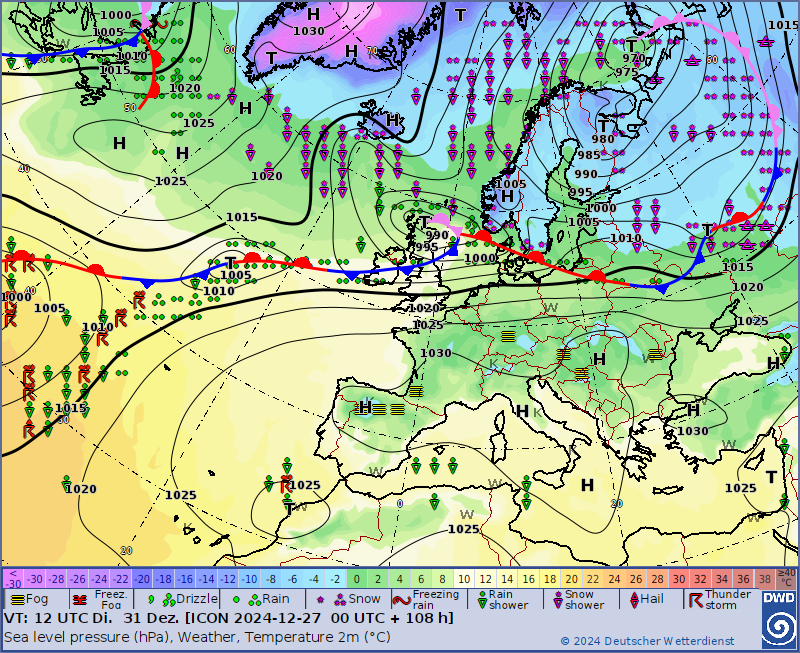Click the Drizzle legend symbol
Screen dimensions: 800x653
(x=151, y=600)
